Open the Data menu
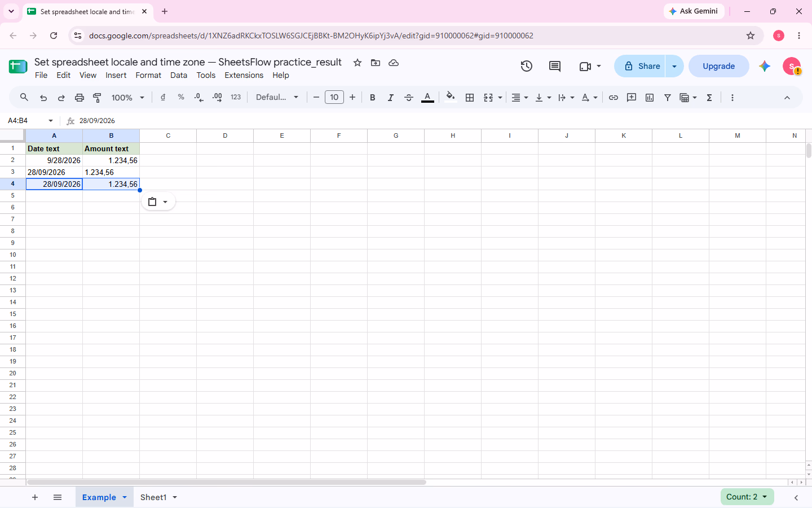Image resolution: width=812 pixels, height=508 pixels. point(179,75)
